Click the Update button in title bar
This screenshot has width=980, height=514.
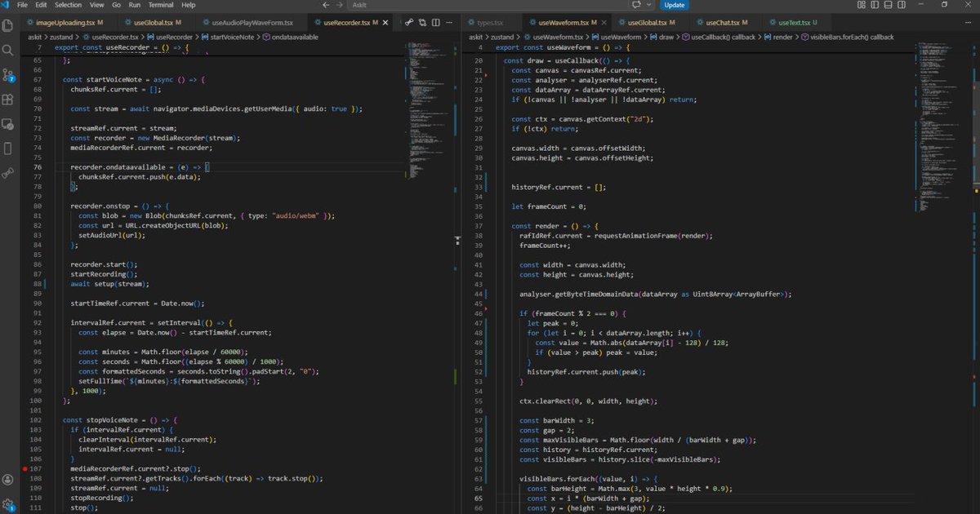tap(675, 5)
